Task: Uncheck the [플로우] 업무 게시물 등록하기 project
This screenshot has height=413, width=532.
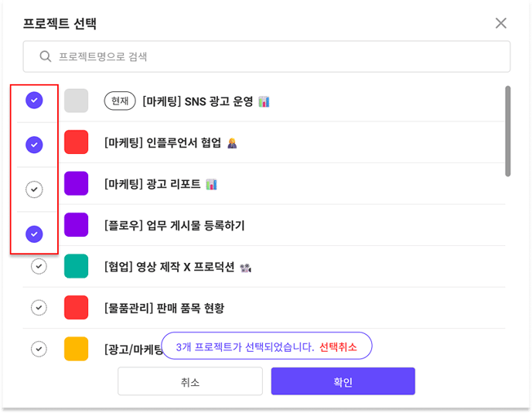Action: 34,234
